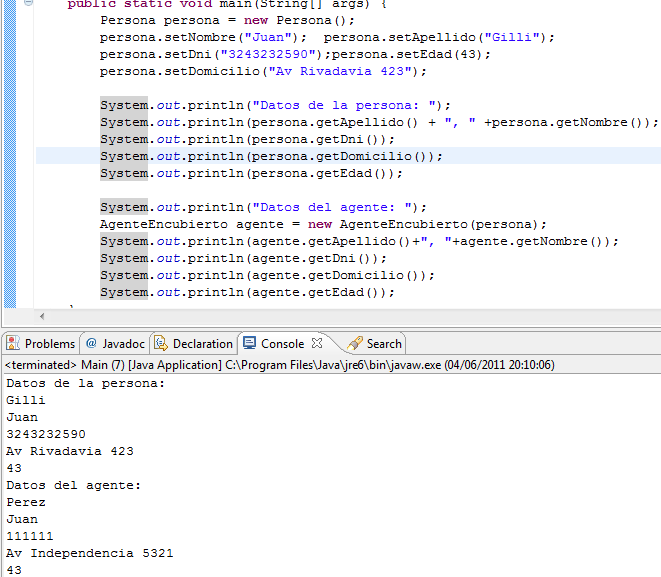This screenshot has width=661, height=577.
Task: Click the editor horizontal scrollbar left arrow
Action: tap(42, 316)
